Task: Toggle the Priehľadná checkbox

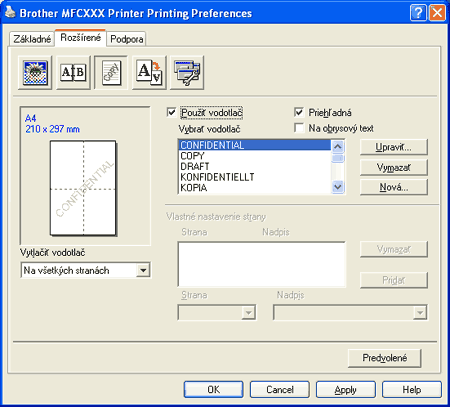Action: point(299,112)
